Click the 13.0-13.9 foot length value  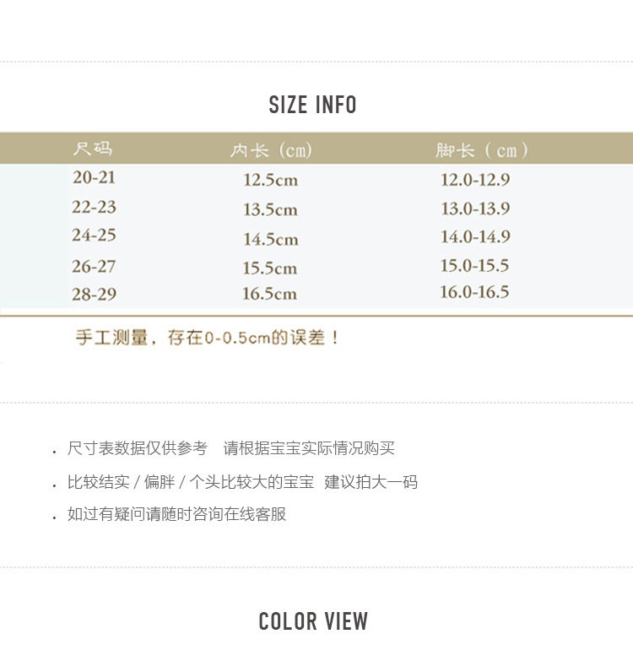[475, 209]
